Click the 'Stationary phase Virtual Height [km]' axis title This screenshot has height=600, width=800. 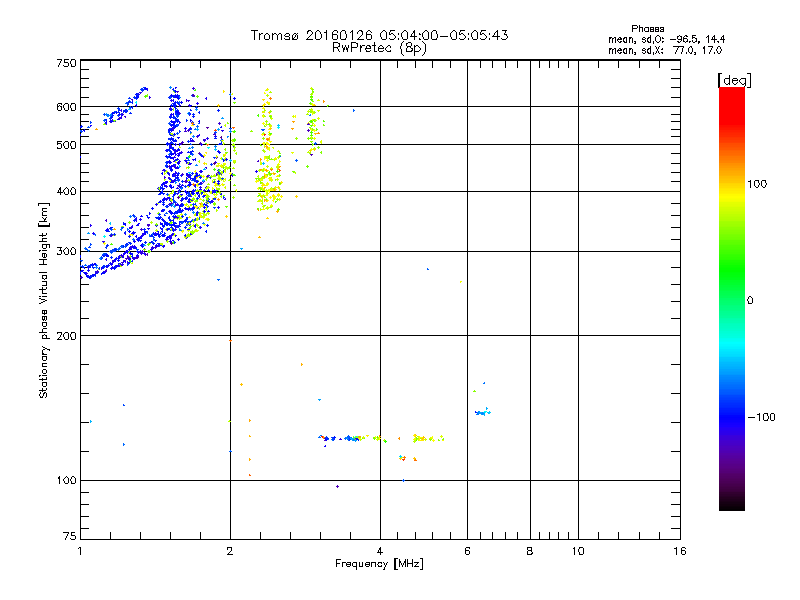[x=44, y=301]
